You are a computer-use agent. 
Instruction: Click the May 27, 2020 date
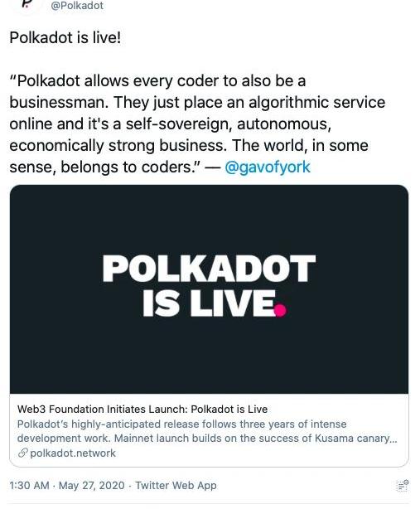92,485
